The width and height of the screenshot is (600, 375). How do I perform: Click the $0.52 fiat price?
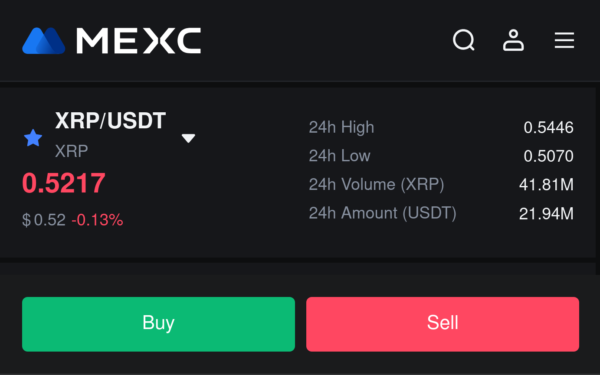tap(44, 220)
